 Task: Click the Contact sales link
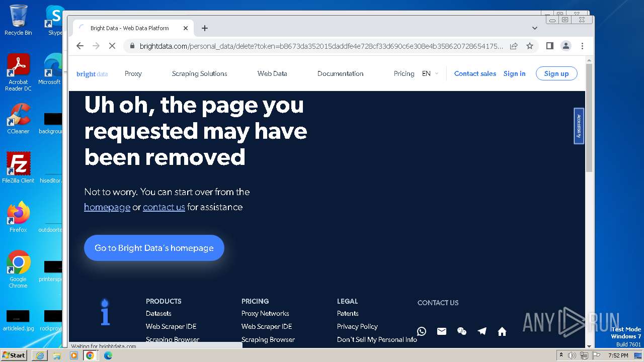click(x=475, y=73)
